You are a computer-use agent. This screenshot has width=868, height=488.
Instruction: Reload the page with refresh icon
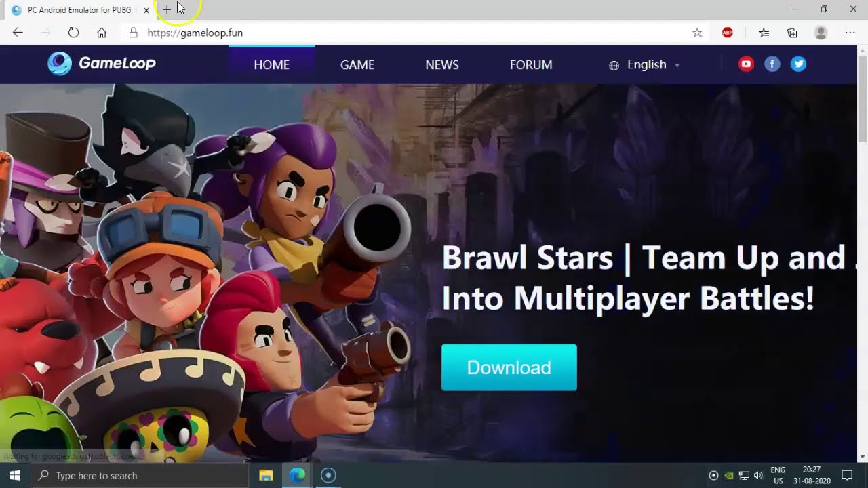(73, 33)
